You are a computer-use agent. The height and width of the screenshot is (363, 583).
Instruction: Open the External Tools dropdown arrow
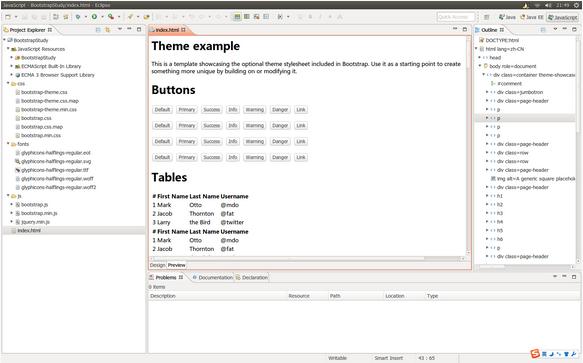[x=119, y=17]
